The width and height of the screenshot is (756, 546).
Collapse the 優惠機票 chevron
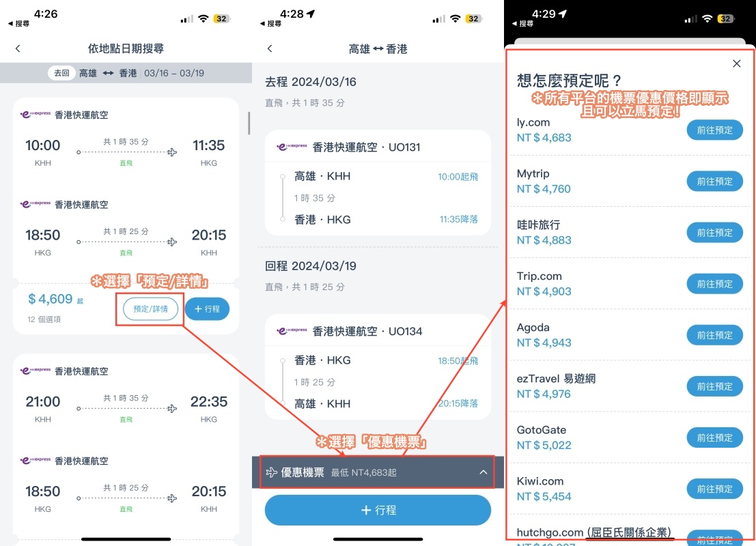[483, 472]
